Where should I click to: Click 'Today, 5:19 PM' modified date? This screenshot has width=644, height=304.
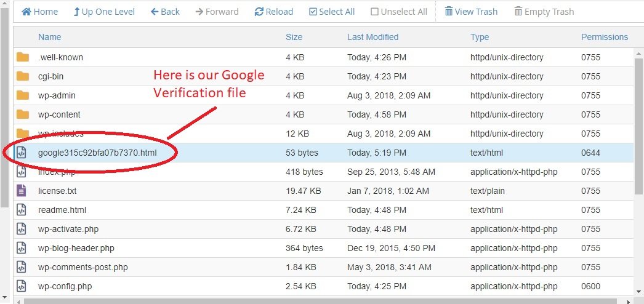[377, 153]
